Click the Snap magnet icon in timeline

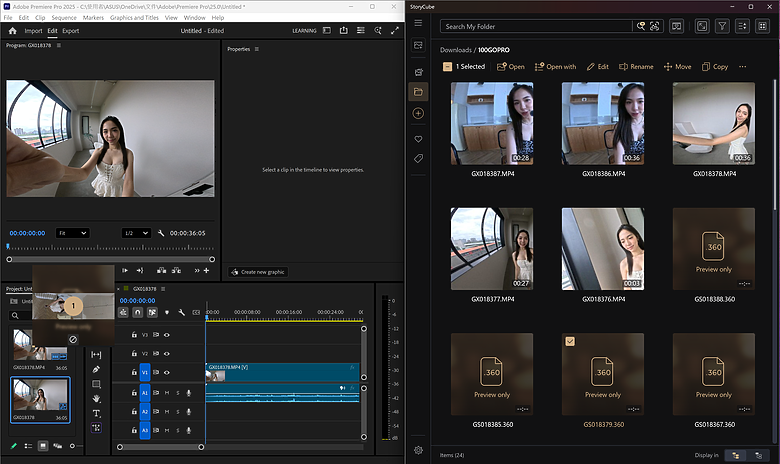tap(137, 313)
